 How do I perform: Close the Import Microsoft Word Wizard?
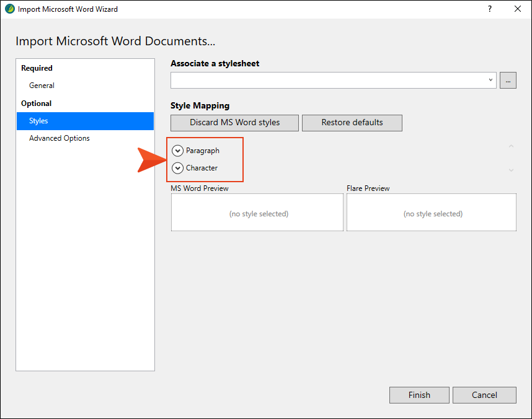coord(517,9)
